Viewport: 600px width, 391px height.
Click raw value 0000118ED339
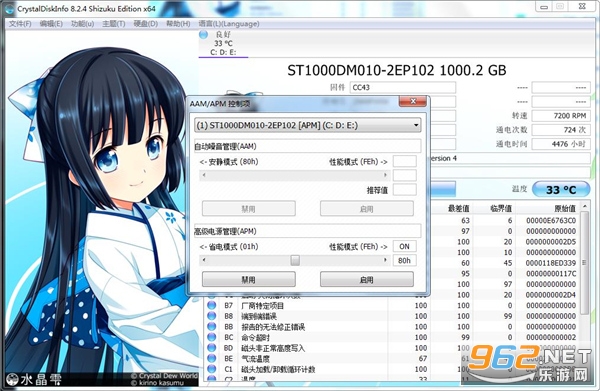click(551, 263)
